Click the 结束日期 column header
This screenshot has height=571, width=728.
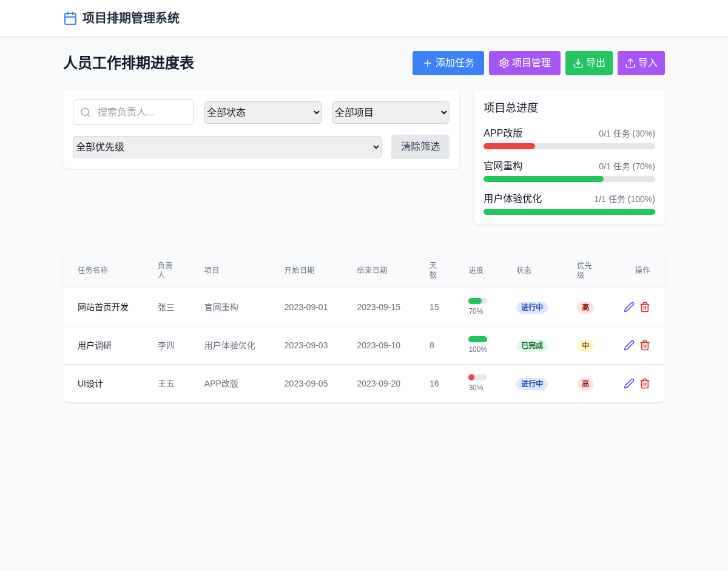pyautogui.click(x=372, y=270)
